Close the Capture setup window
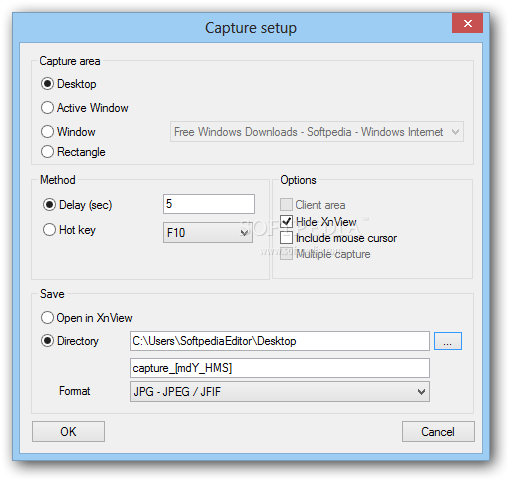The image size is (510, 481). pyautogui.click(x=467, y=23)
